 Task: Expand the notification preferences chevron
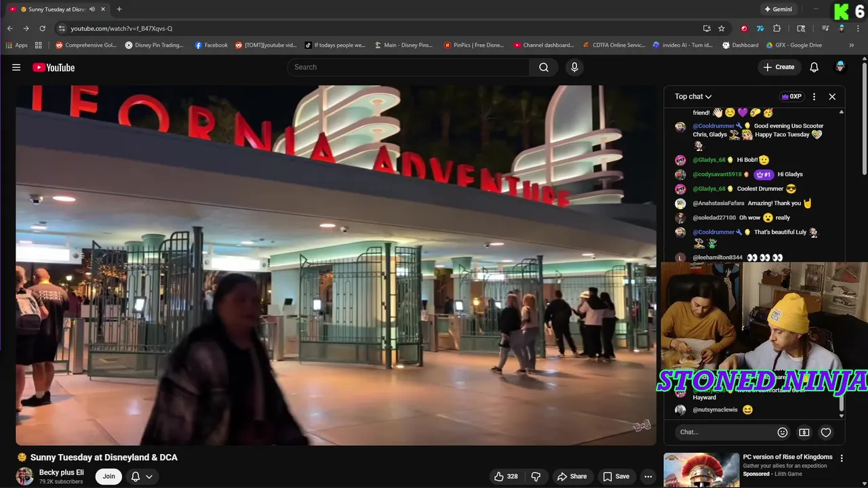[x=149, y=476]
